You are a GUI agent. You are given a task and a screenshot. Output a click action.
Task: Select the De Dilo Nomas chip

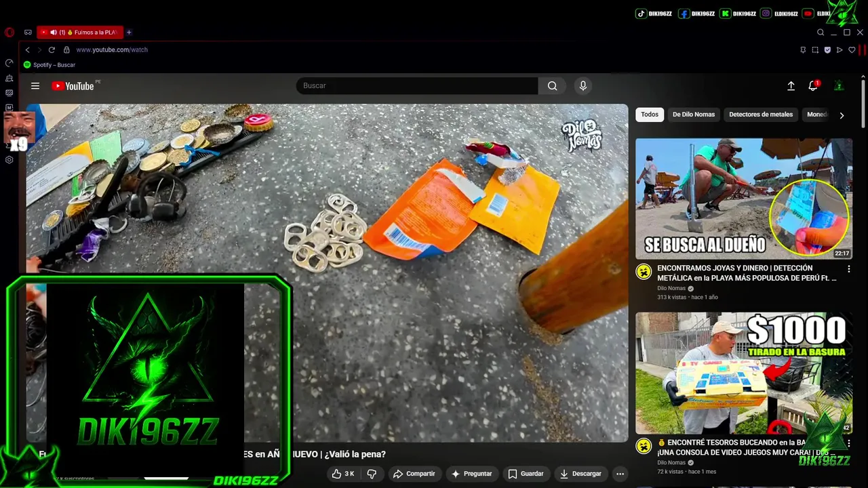point(694,115)
